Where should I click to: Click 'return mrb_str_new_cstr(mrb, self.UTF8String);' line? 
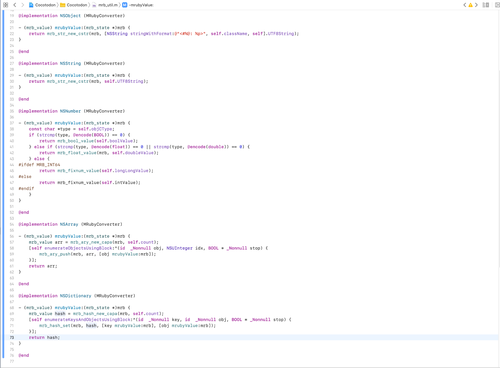[x=88, y=81]
